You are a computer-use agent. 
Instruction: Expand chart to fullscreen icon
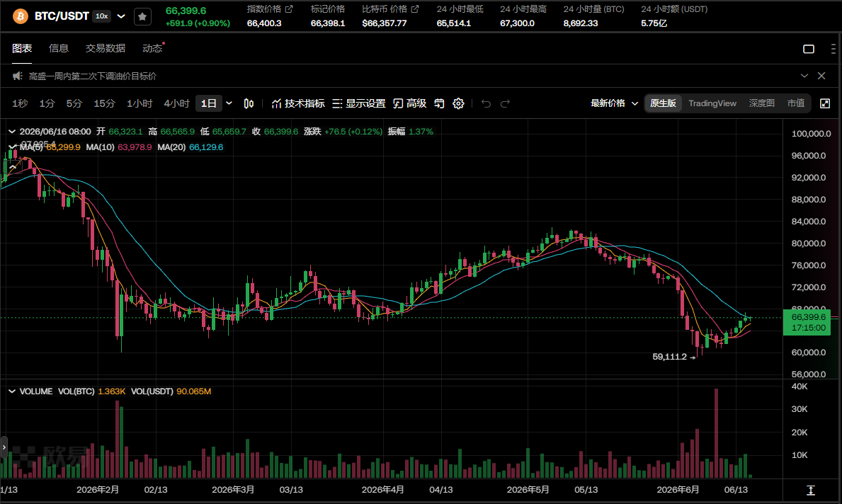point(825,103)
